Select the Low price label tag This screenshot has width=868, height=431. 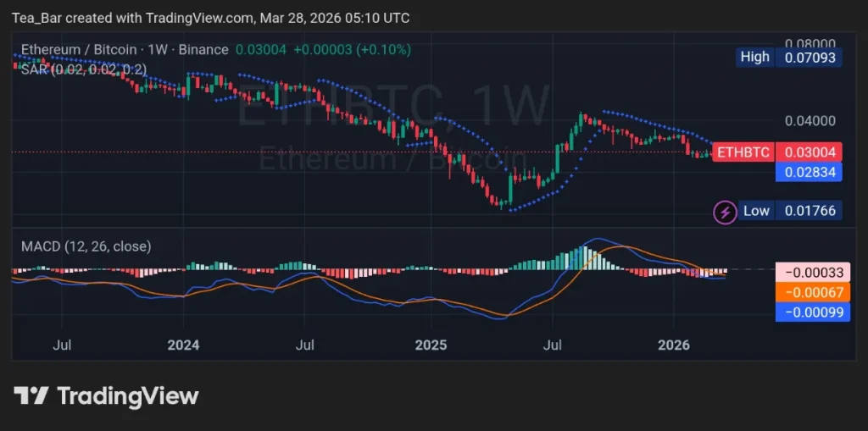click(756, 211)
